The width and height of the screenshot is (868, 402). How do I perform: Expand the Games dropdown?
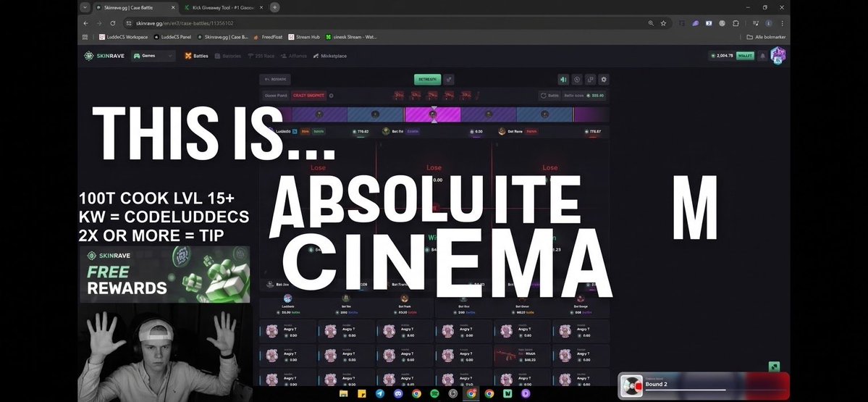(153, 56)
